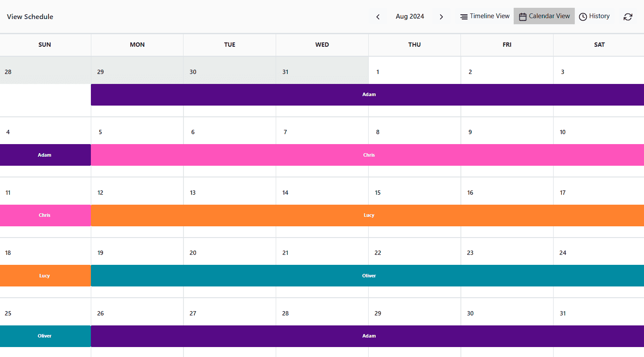Image resolution: width=644 pixels, height=357 pixels.
Task: Select the date cell for July 28
Action: (45, 71)
